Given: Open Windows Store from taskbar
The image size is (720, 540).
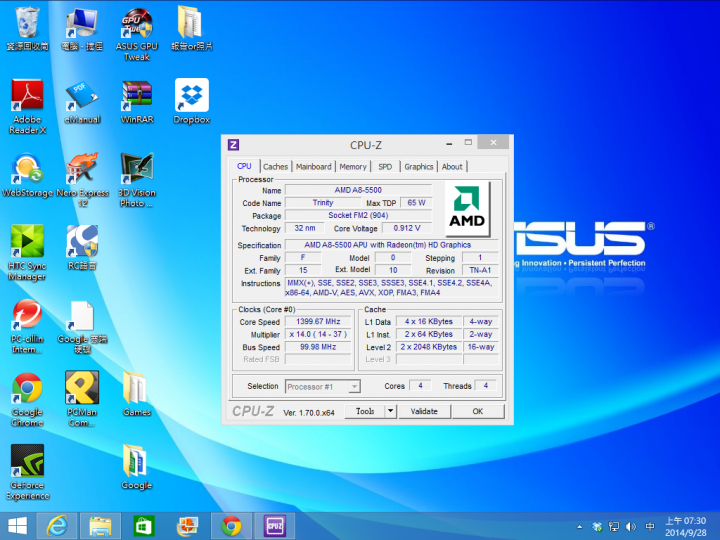Looking at the screenshot, I should pyautogui.click(x=144, y=526).
